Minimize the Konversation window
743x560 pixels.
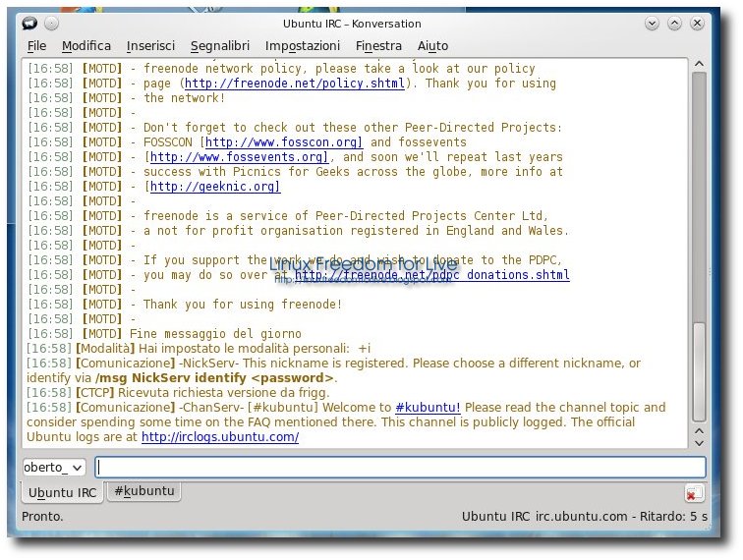coord(652,24)
